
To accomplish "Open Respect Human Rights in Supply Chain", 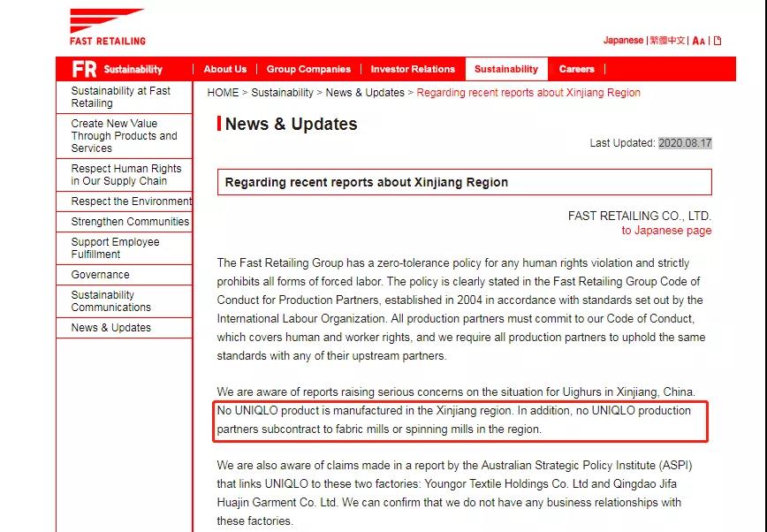I will point(125,175).
